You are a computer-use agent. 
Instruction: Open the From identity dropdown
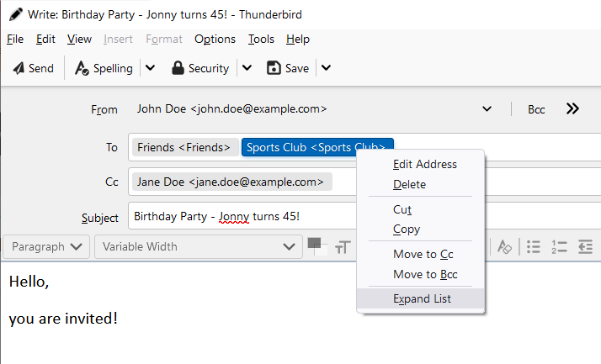487,109
